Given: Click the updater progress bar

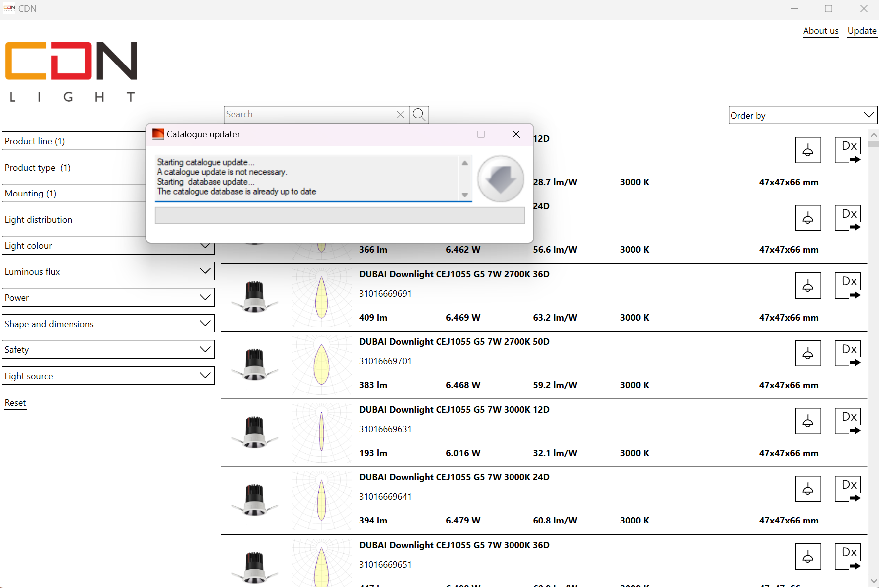Looking at the screenshot, I should [x=340, y=216].
